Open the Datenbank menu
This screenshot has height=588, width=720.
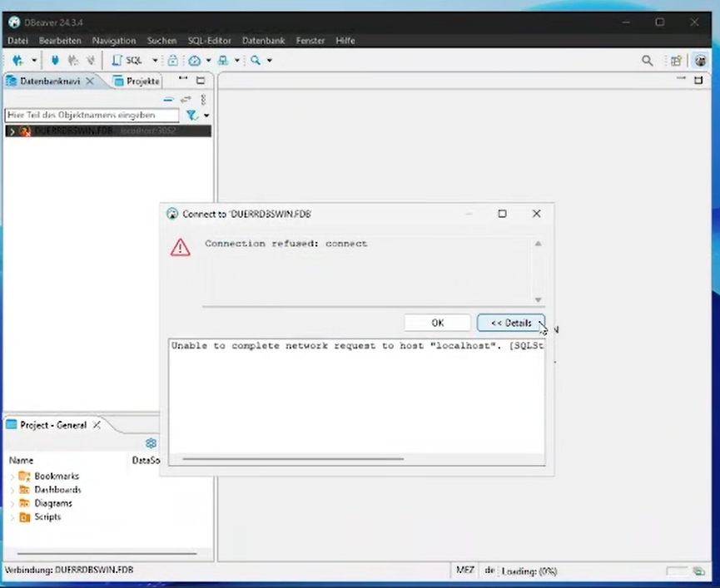pyautogui.click(x=263, y=40)
